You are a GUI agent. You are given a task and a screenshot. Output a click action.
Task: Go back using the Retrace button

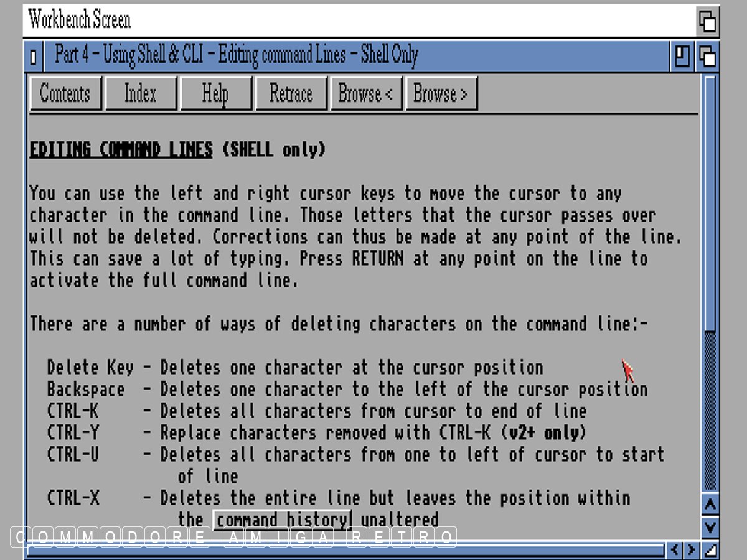(291, 94)
